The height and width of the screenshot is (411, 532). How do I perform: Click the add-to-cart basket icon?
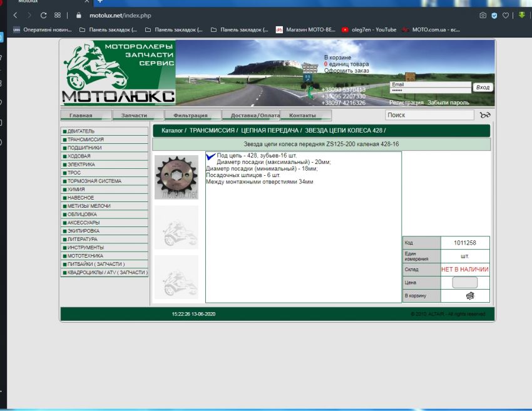click(x=469, y=296)
